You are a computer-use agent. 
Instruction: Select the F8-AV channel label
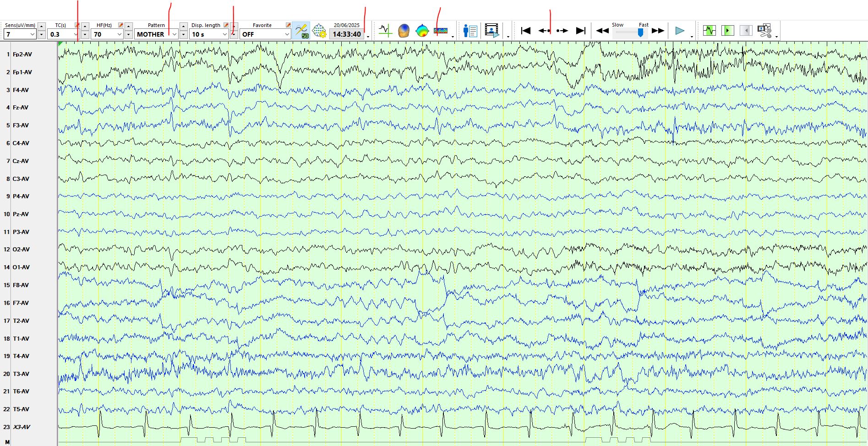[x=21, y=285]
